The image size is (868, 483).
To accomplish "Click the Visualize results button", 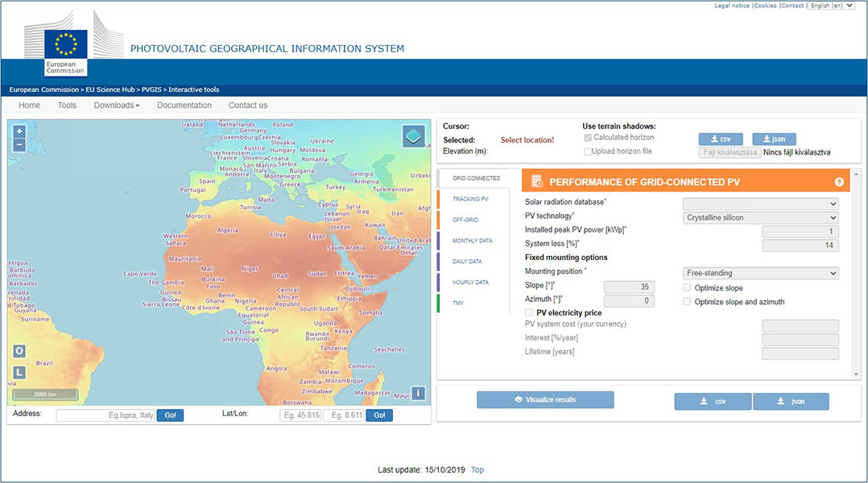I will (x=545, y=399).
